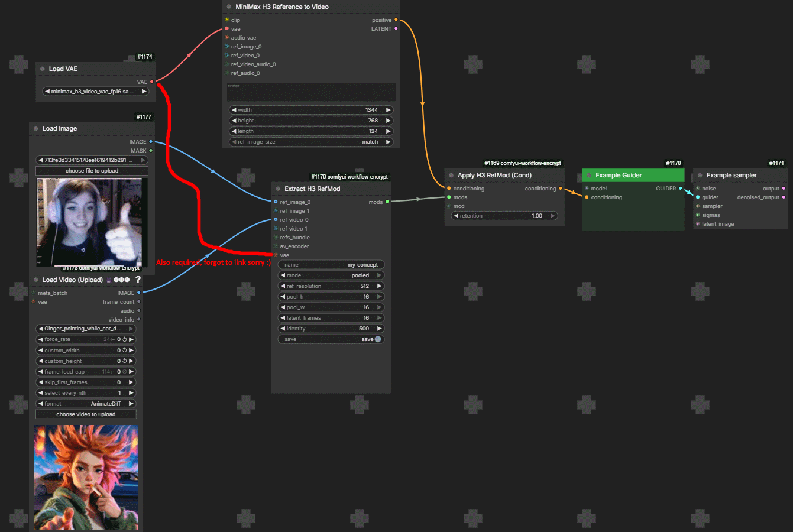
Task: Reset custom_width with its reset icon
Action: point(124,351)
